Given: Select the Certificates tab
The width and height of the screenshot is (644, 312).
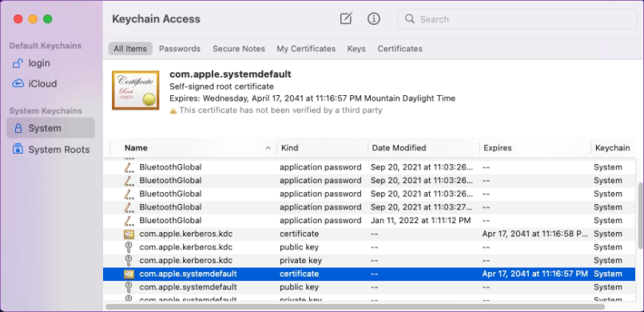Looking at the screenshot, I should [400, 49].
